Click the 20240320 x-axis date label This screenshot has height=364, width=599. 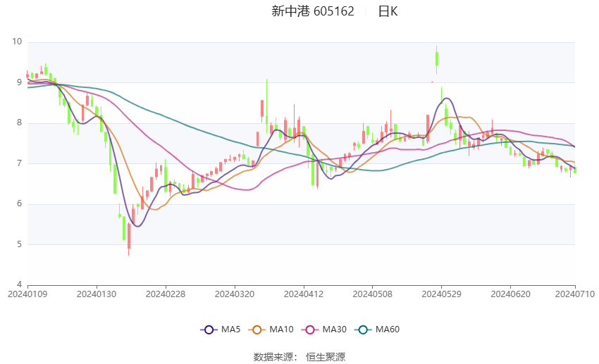pyautogui.click(x=235, y=294)
